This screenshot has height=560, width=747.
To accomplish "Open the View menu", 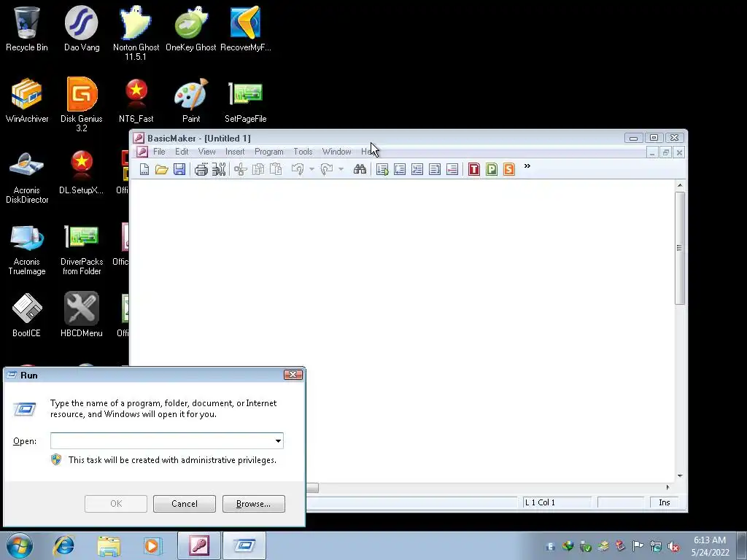I will click(x=206, y=152).
